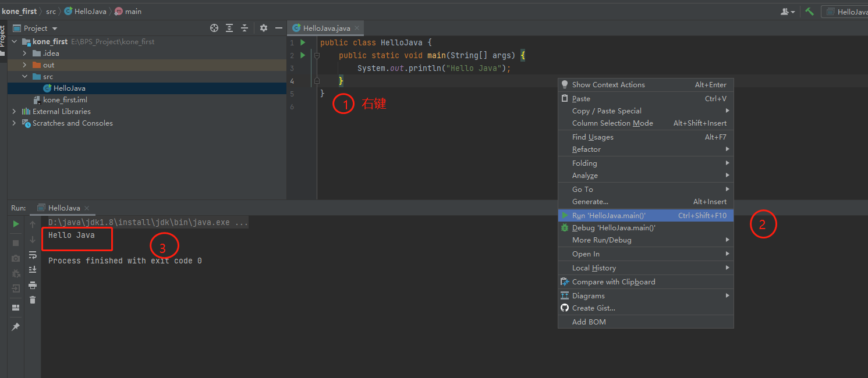Viewport: 868px width, 378px height.
Task: Click the Expand All icon in Project panel
Action: (229, 28)
